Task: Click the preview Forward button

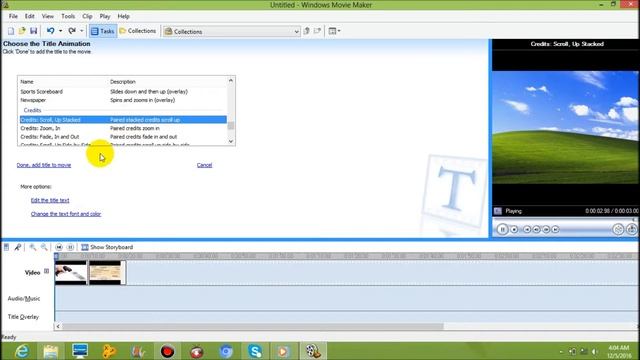Action: pyautogui.click(x=556, y=230)
